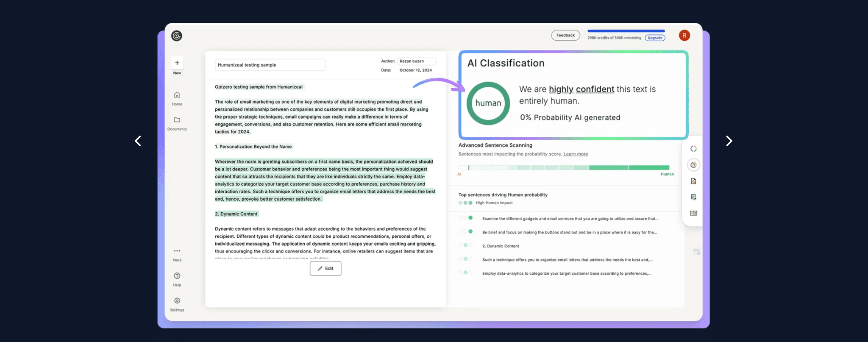Click the GPTZero logo icon

(x=177, y=36)
